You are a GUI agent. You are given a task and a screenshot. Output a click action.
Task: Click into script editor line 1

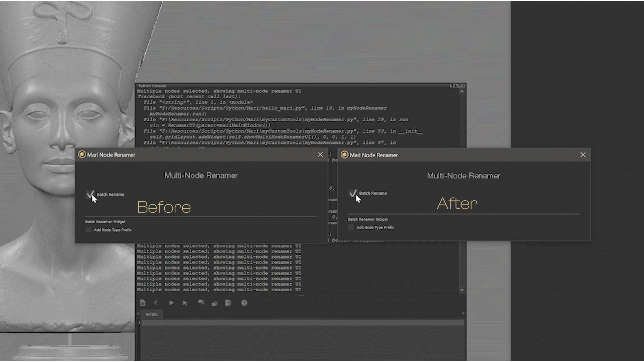pos(302,322)
